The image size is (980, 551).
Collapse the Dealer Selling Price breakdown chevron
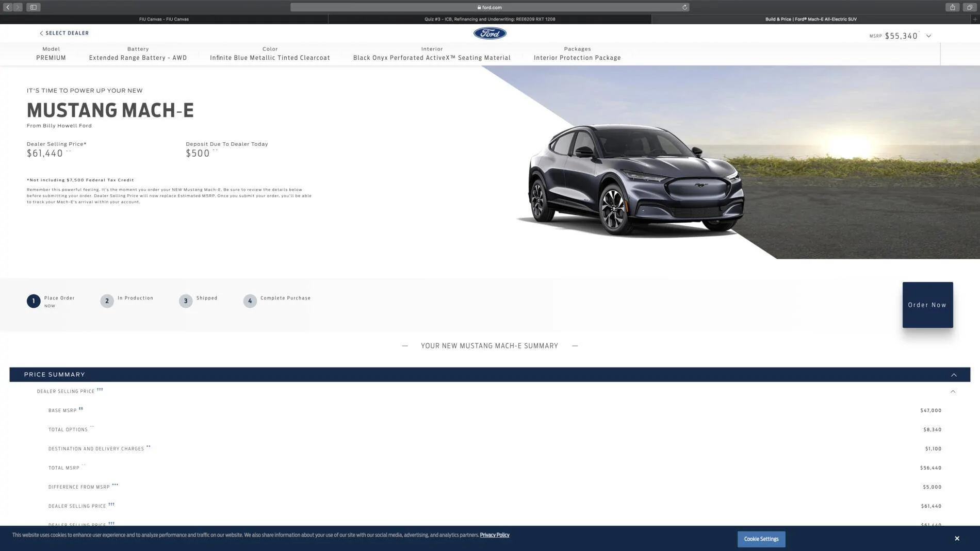(x=953, y=392)
